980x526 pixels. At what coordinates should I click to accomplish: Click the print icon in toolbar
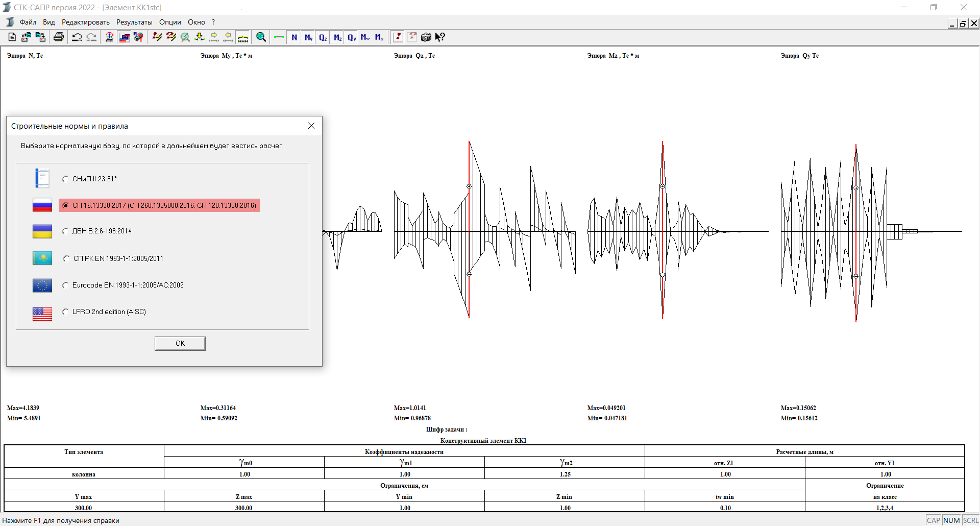59,37
